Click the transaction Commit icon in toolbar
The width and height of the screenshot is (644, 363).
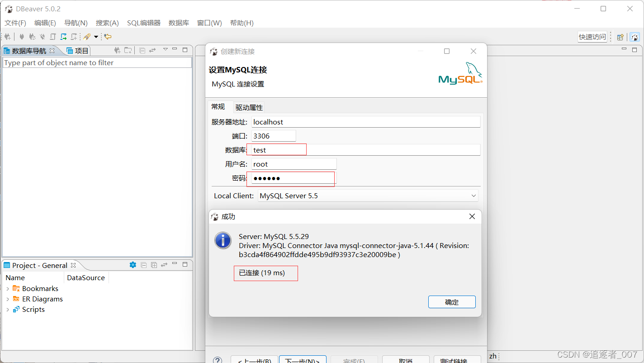click(53, 37)
